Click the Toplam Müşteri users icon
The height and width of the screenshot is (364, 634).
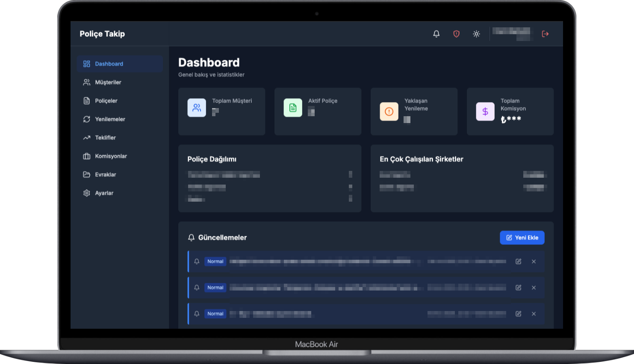(x=197, y=108)
